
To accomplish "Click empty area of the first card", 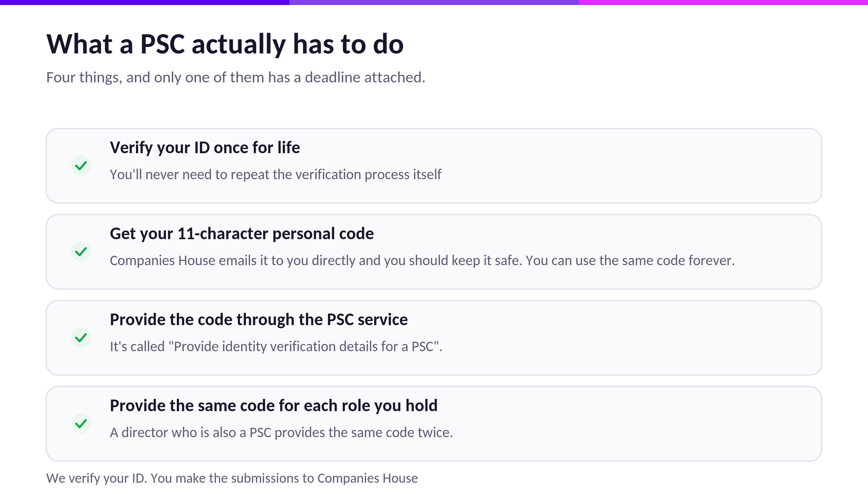I will 633,166.
